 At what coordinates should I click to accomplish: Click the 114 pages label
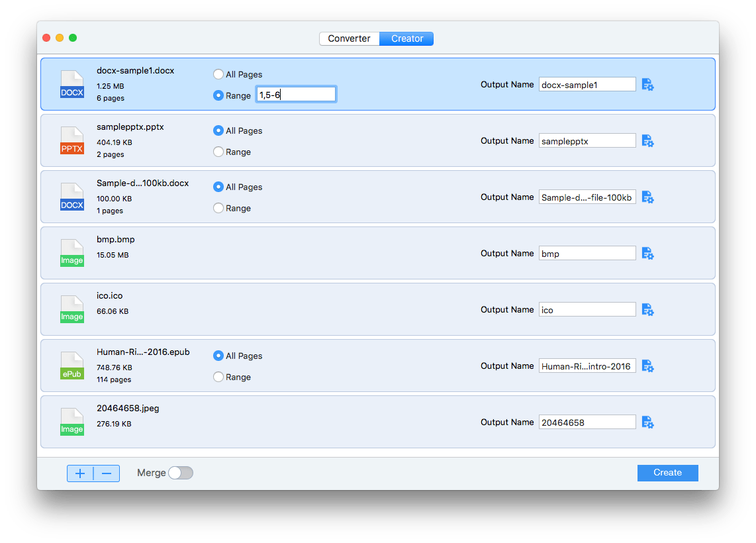pyautogui.click(x=114, y=379)
